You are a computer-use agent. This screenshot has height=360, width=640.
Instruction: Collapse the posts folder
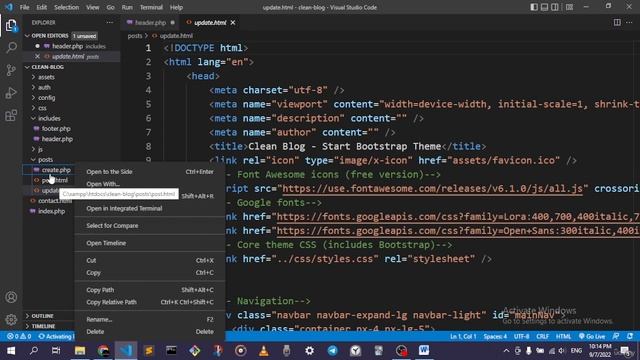(x=45, y=160)
